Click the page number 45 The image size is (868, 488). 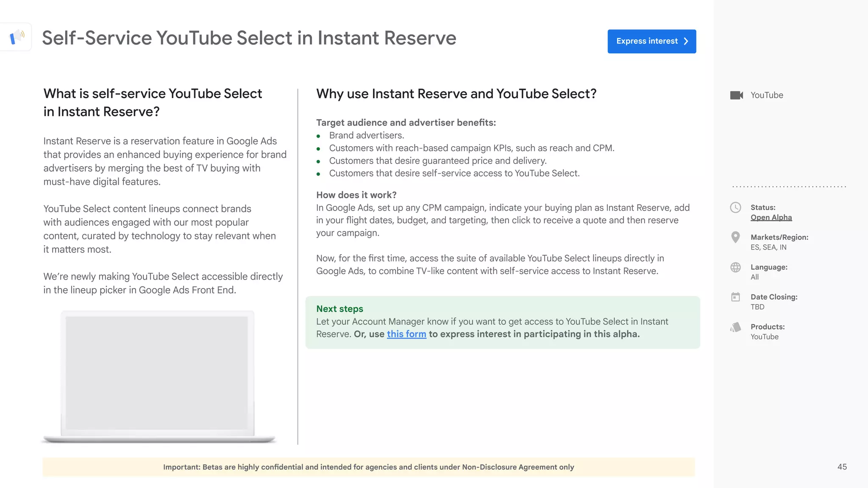(x=842, y=467)
